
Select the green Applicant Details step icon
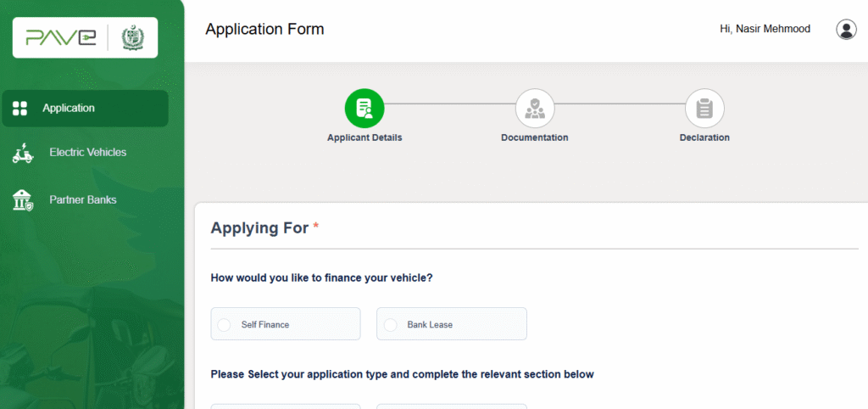pos(364,109)
